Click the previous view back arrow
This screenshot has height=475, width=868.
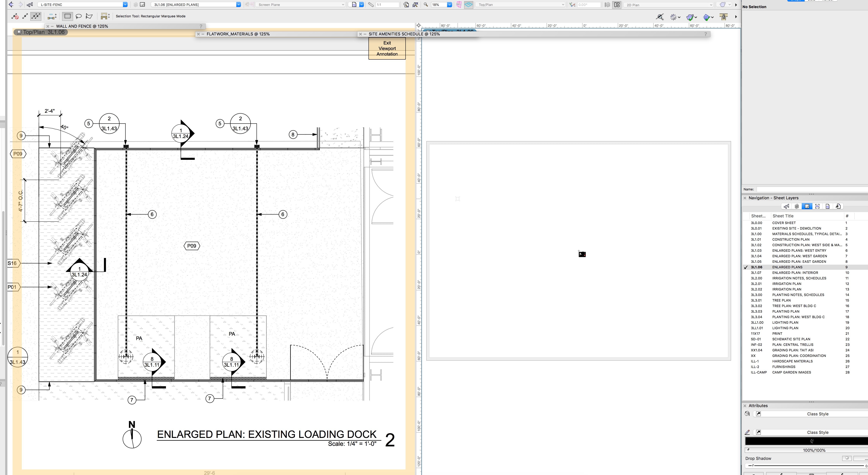11,5
